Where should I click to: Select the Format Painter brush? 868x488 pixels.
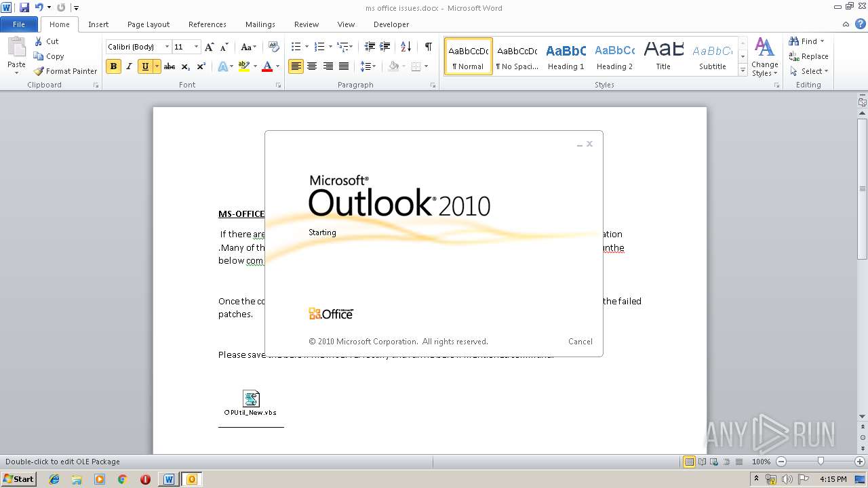click(x=39, y=71)
